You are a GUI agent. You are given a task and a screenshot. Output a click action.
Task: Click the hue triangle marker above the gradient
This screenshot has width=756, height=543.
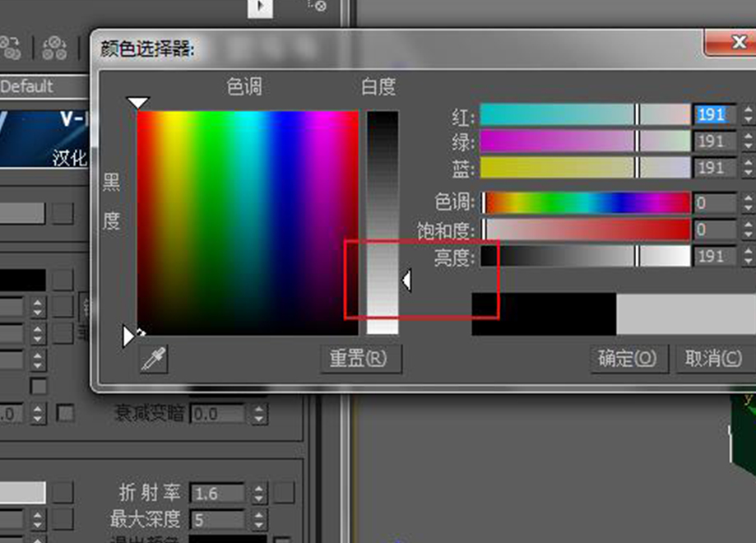click(x=137, y=100)
